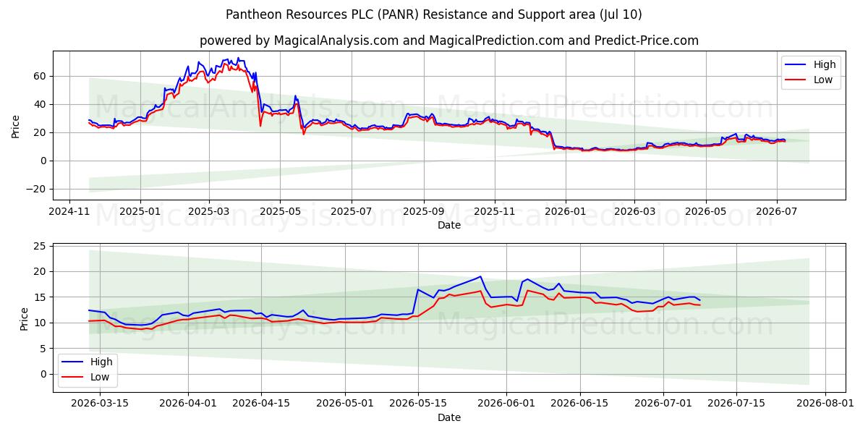The width and height of the screenshot is (868, 434).
Task: Click the '2026-06-01' tick label
Action: tap(508, 404)
